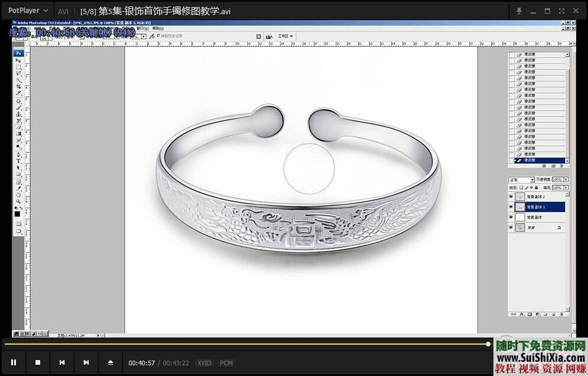
Task: Select the Hand tool
Action: [x=18, y=195]
